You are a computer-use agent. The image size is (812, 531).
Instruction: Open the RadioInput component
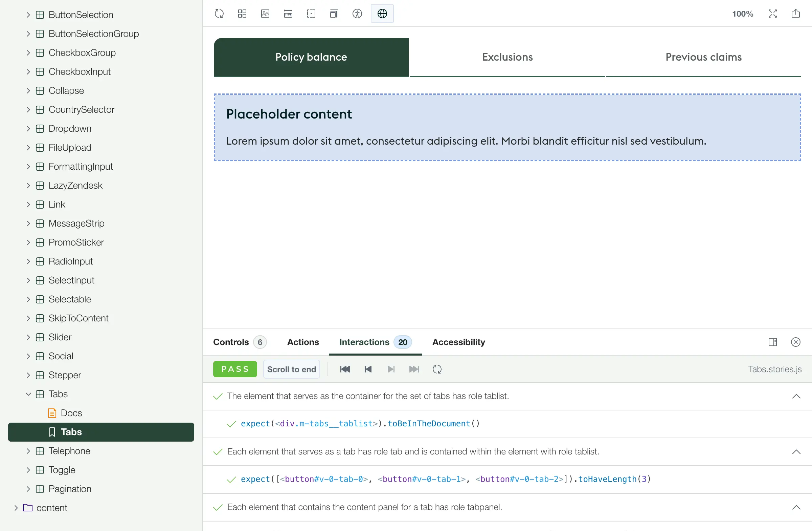(x=71, y=261)
